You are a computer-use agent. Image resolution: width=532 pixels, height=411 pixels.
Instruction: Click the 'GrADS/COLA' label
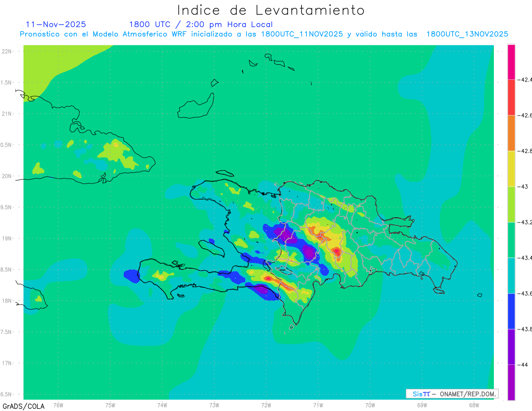click(23, 406)
